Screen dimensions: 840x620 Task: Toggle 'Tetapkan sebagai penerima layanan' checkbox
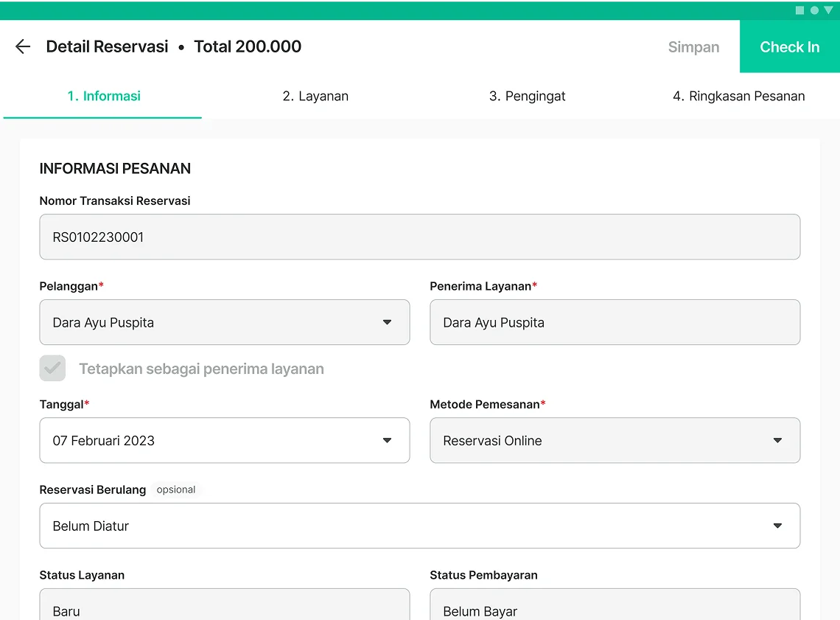tap(52, 369)
